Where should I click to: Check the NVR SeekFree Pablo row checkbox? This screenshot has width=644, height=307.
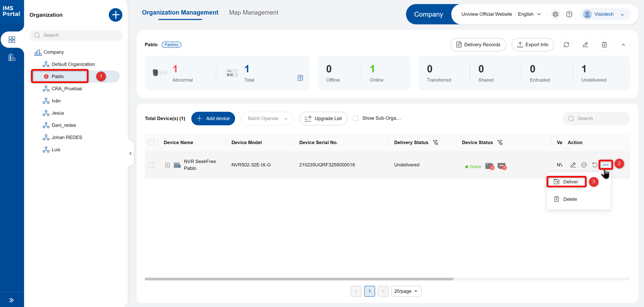pos(152,165)
